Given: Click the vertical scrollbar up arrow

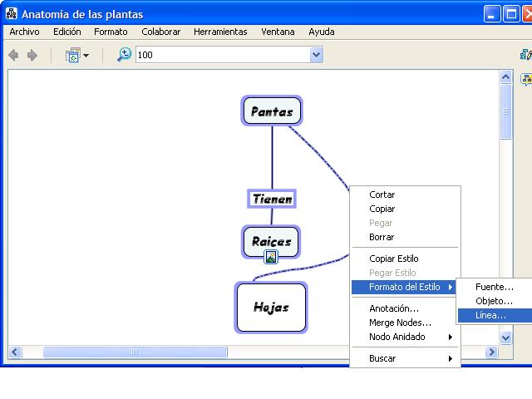Looking at the screenshot, I should tap(506, 77).
